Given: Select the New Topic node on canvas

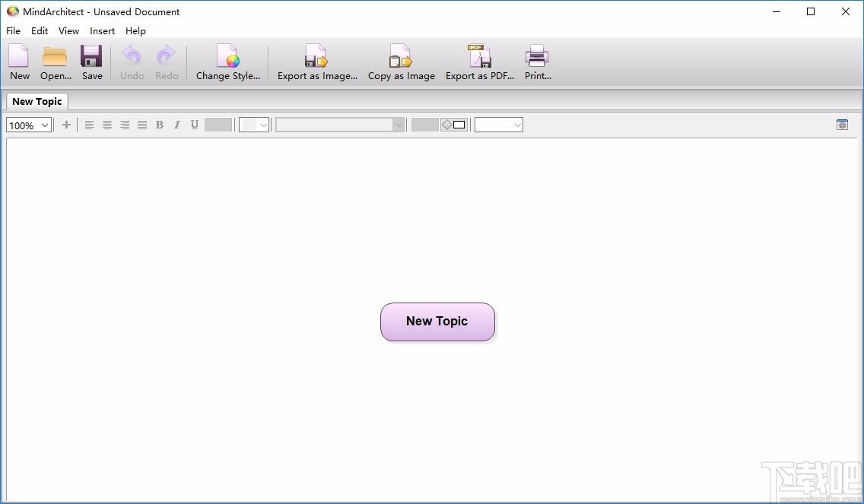Looking at the screenshot, I should coord(437,322).
